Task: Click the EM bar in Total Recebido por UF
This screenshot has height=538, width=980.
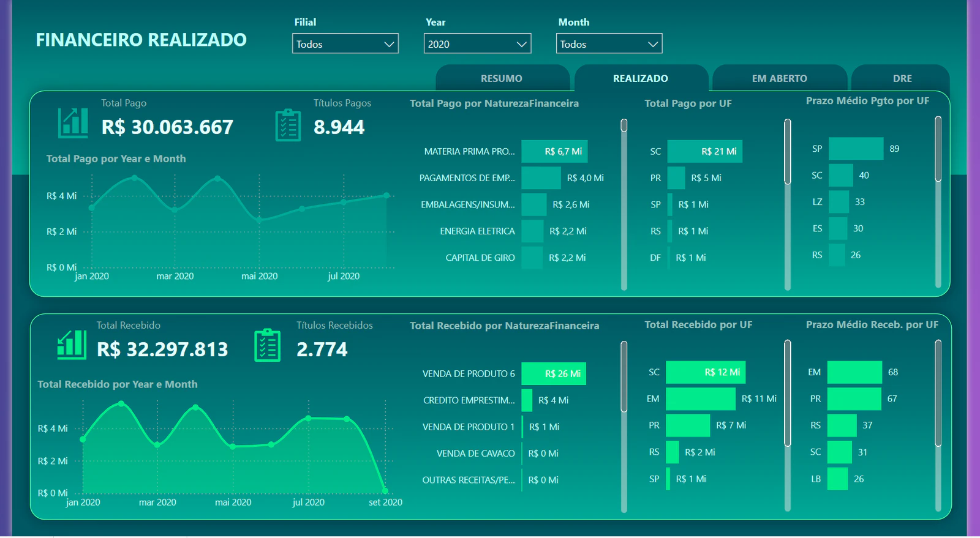Action: (x=701, y=399)
